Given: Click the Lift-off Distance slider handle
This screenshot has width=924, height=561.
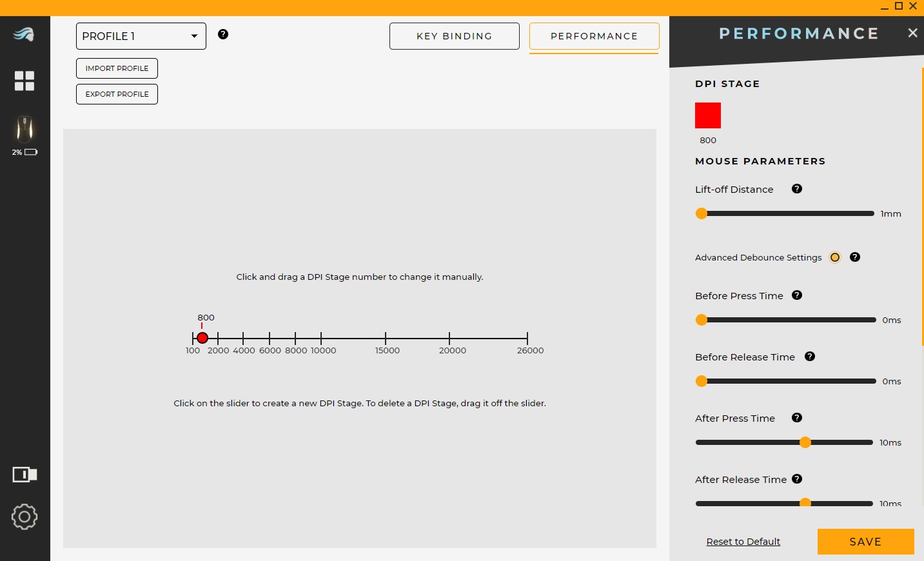Looking at the screenshot, I should 702,213.
